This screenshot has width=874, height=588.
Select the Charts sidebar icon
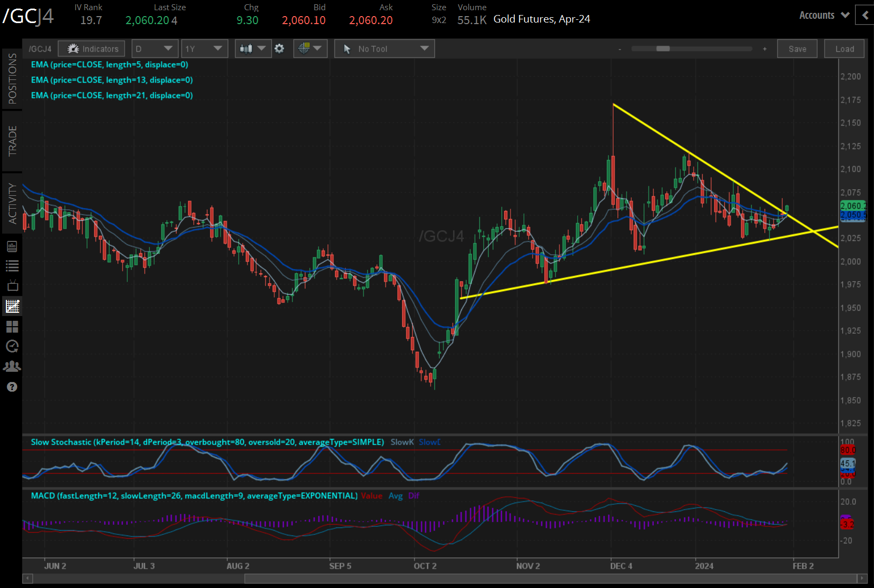(x=12, y=306)
